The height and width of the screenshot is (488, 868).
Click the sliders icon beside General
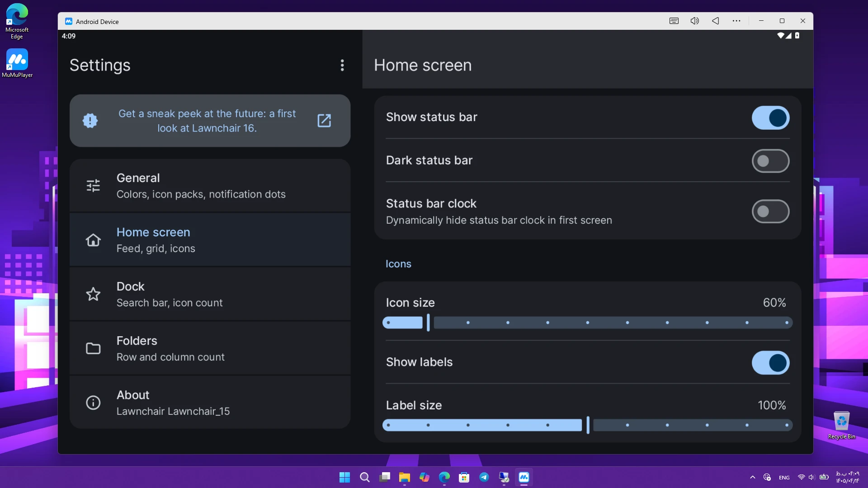(x=93, y=186)
